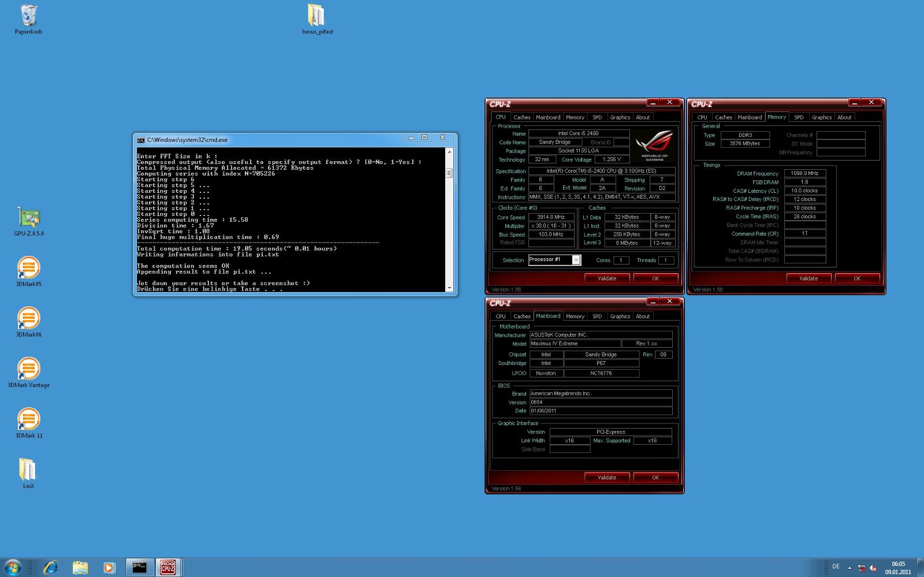Click the Core Speed value 3914.8 MHz

[x=551, y=217]
